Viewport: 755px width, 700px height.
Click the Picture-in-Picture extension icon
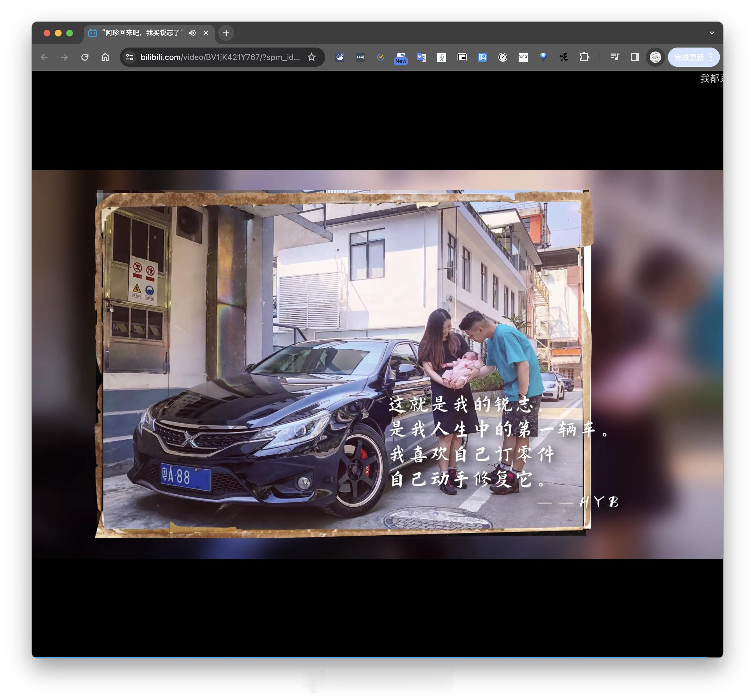tap(461, 57)
